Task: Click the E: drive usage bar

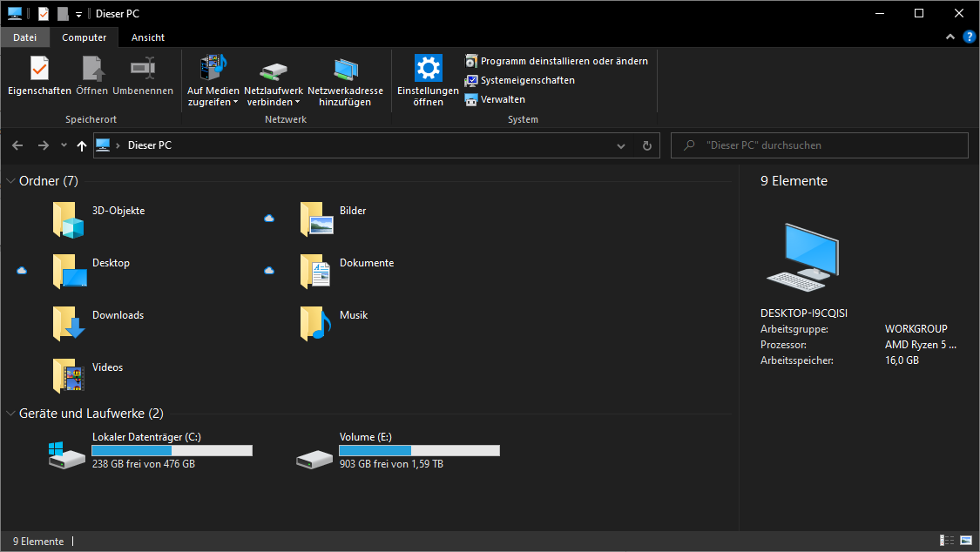Action: tap(419, 450)
